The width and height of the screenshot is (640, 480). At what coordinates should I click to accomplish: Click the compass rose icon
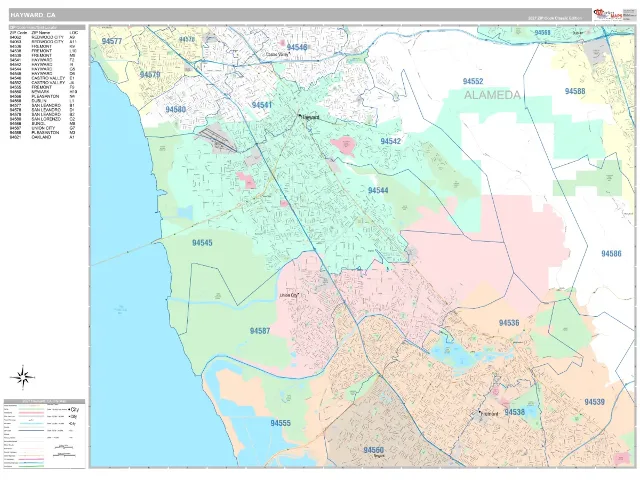point(23,377)
